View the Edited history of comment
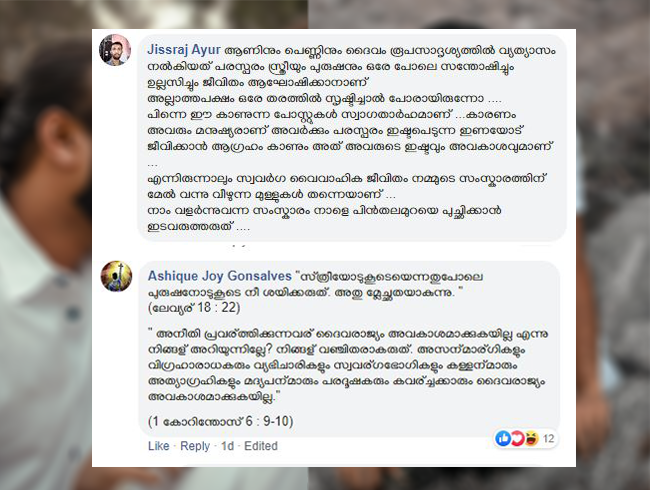Viewport: 650px width, 490px height. point(261,446)
